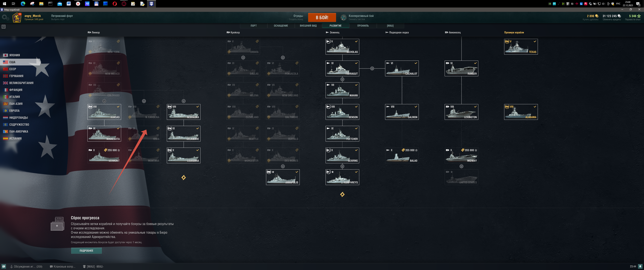
Task: Click the info icon below Farragut
Action: point(342,79)
